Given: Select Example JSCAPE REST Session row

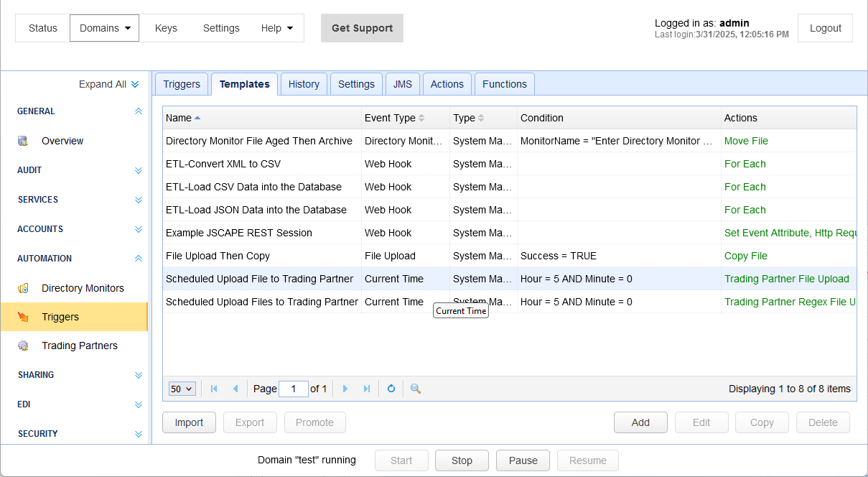Looking at the screenshot, I should [x=510, y=233].
